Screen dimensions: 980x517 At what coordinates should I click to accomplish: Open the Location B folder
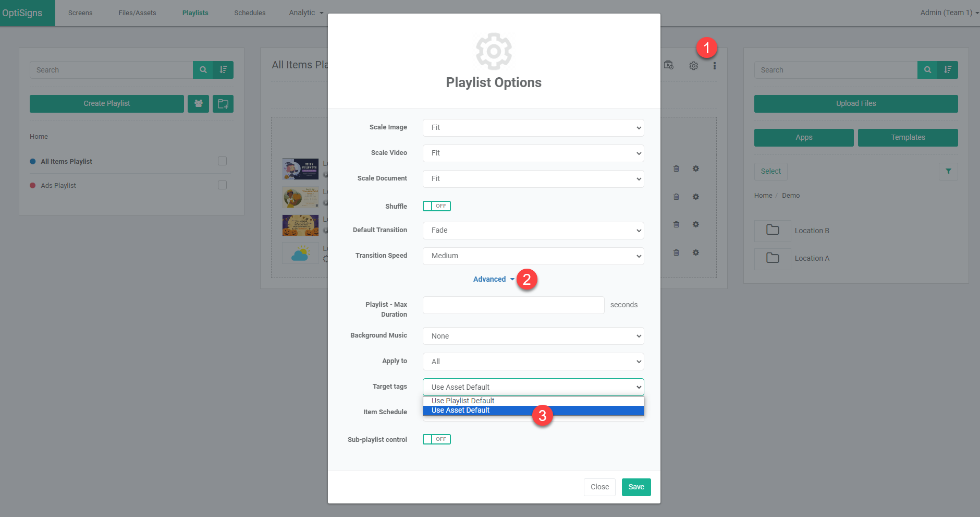pyautogui.click(x=811, y=231)
